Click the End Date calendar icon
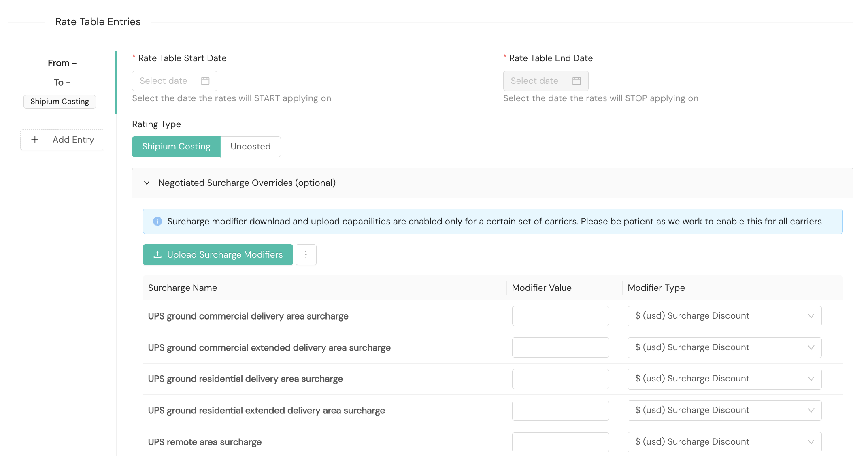 [577, 81]
